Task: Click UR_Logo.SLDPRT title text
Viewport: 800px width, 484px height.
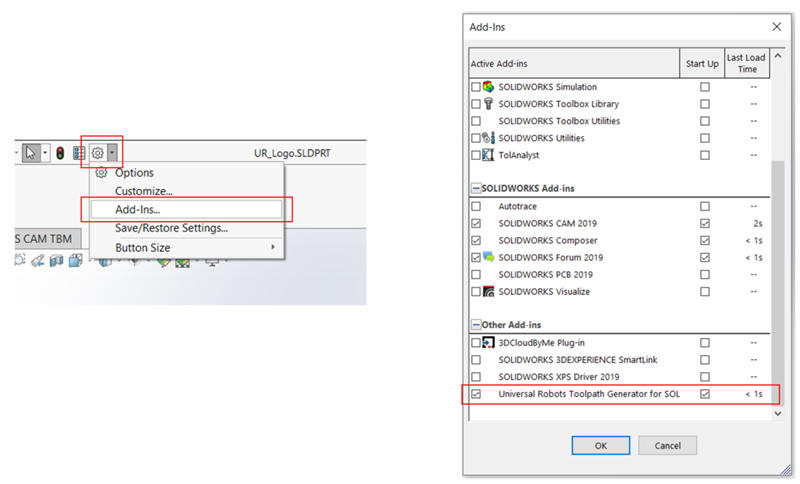Action: point(292,153)
